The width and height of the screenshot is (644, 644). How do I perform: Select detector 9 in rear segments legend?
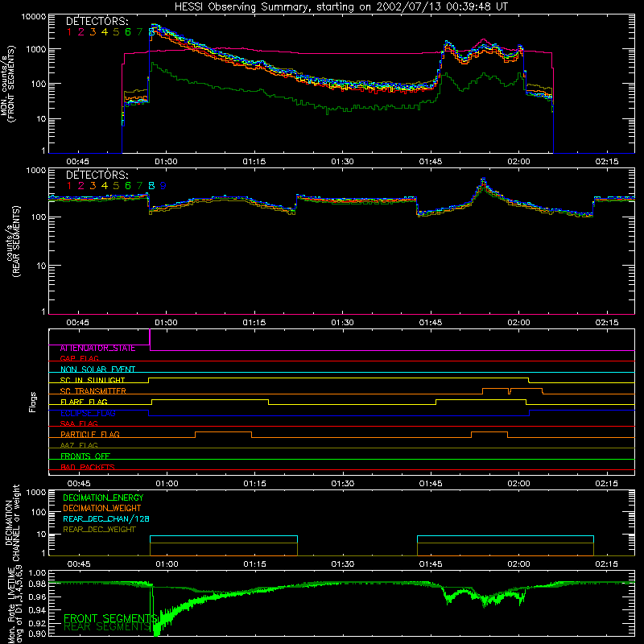[x=163, y=186]
